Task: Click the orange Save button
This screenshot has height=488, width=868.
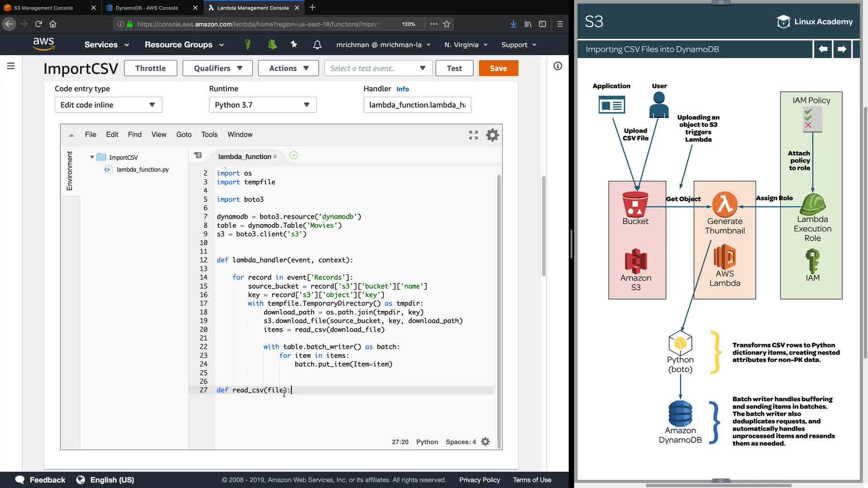Action: click(498, 68)
